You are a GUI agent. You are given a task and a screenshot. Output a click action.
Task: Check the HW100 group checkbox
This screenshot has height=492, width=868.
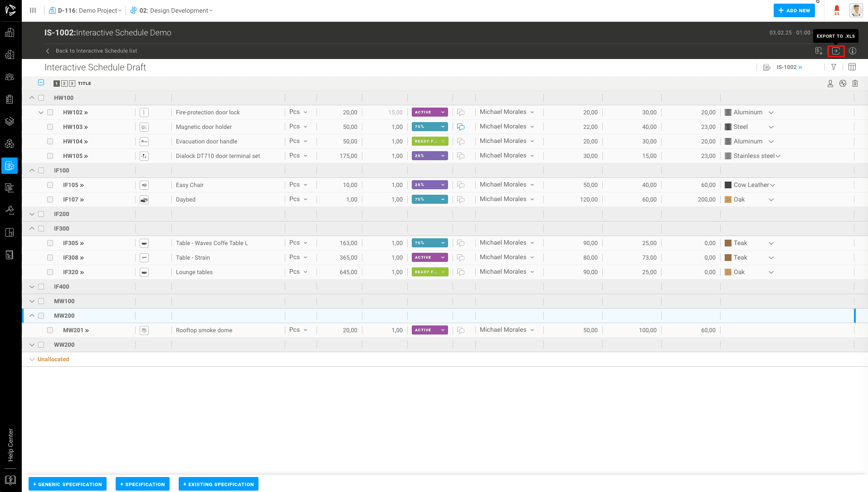point(41,98)
